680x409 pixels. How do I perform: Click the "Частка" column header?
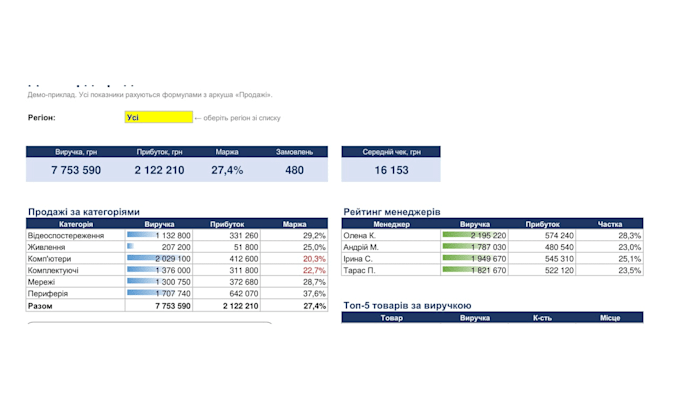(x=610, y=224)
